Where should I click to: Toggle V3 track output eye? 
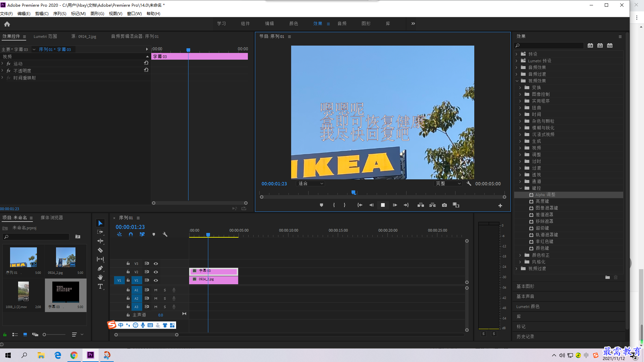(x=156, y=264)
